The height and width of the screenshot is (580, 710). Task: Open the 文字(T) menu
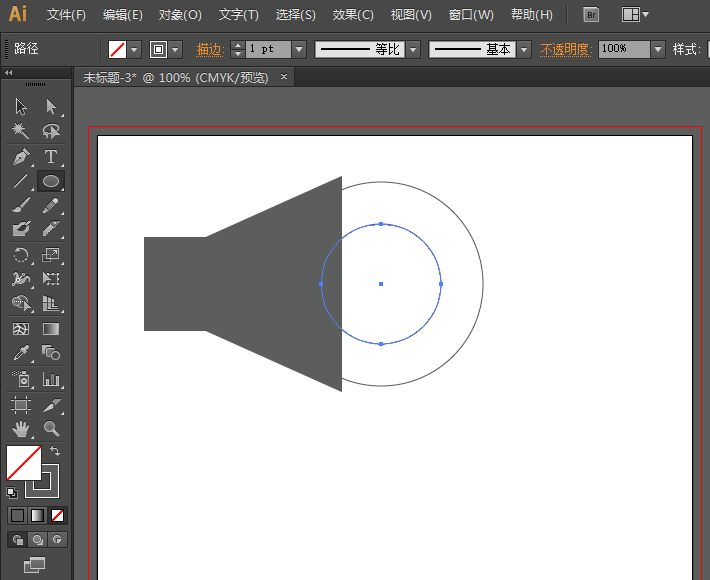[239, 15]
